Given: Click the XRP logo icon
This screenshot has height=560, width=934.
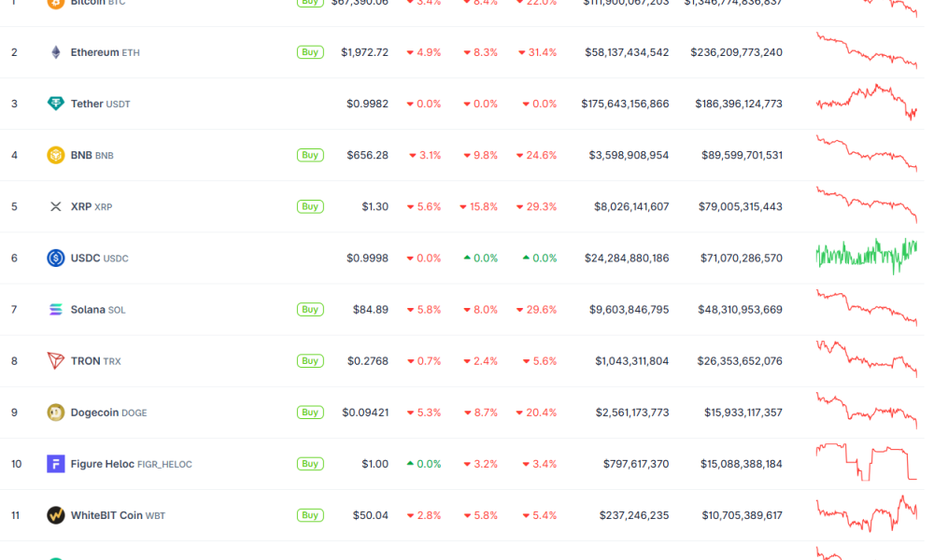Looking at the screenshot, I should 55,206.
